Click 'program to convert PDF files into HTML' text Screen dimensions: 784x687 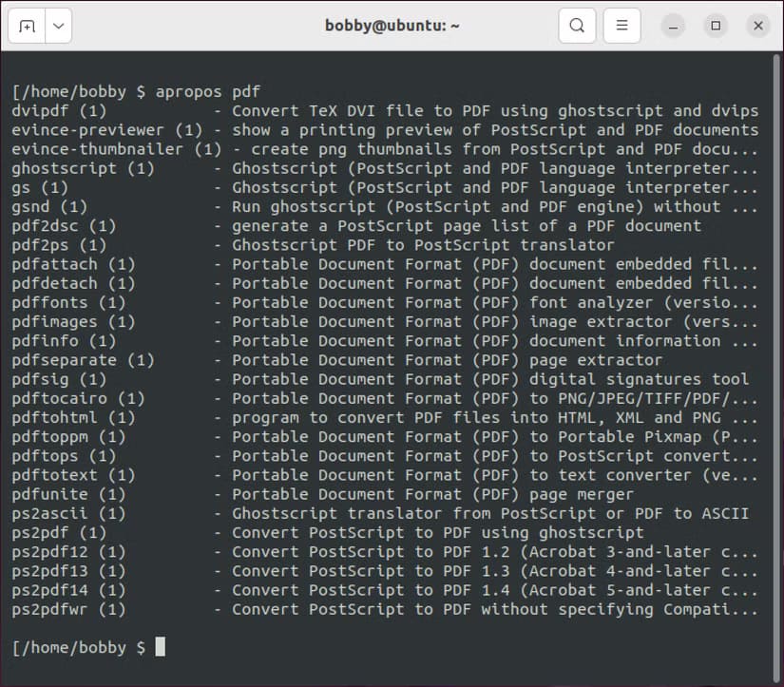point(414,417)
